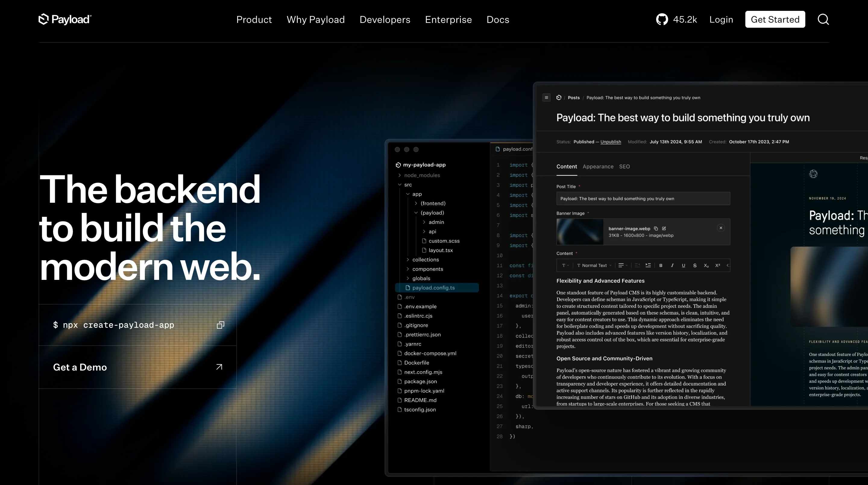This screenshot has width=868, height=485.
Task: Click the Get a Demo arrow icon
Action: [219, 367]
